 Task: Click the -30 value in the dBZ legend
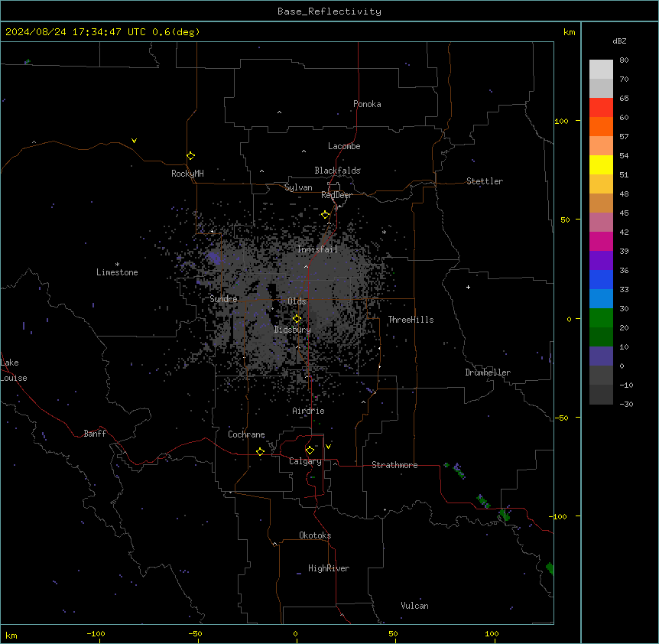point(626,404)
